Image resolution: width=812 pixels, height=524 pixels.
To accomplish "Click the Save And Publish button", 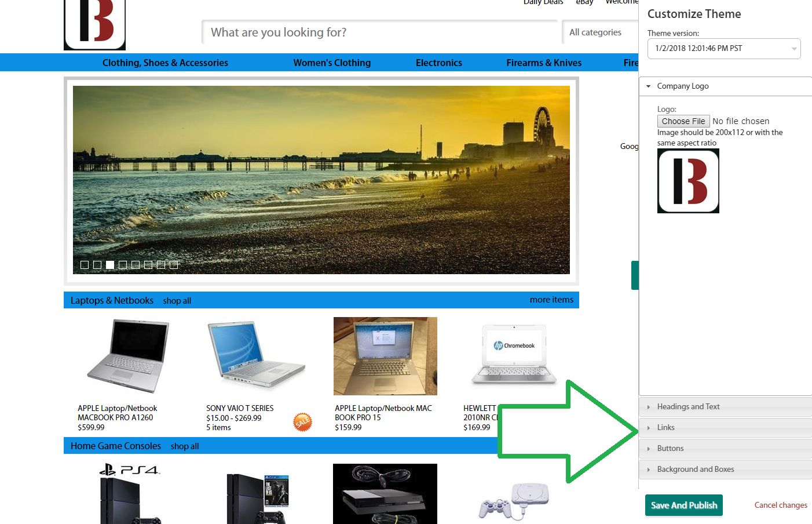I will 683,505.
